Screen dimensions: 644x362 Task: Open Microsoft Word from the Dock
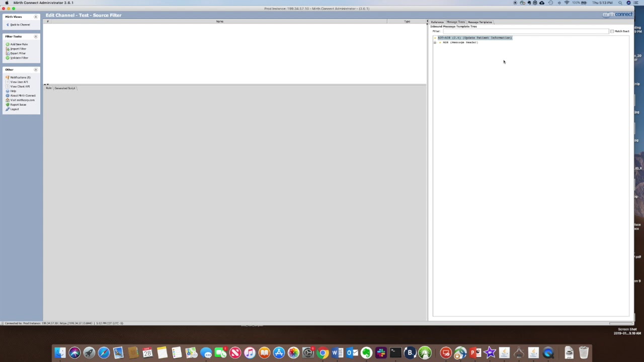[x=337, y=353]
